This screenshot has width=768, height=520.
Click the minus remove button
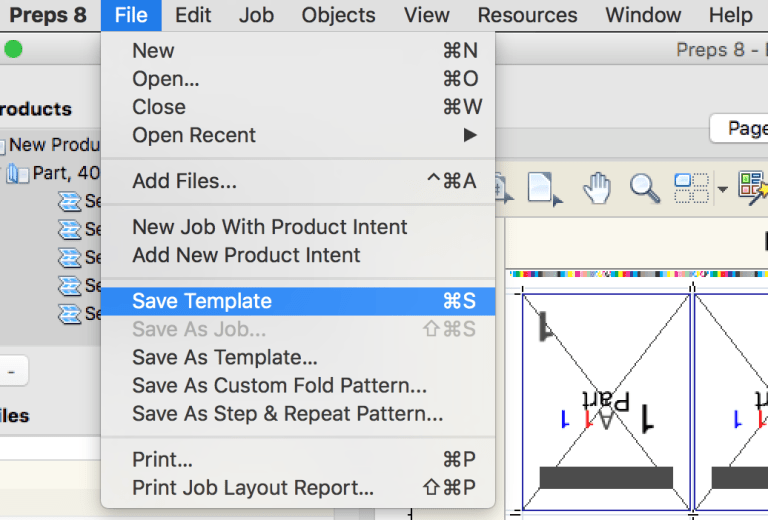point(11,371)
